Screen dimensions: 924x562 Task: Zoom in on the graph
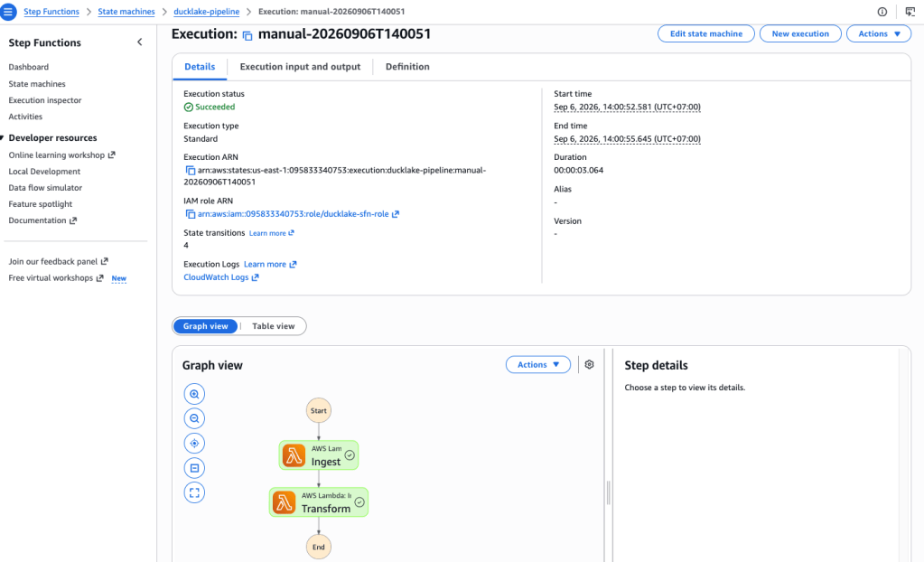pyautogui.click(x=194, y=394)
